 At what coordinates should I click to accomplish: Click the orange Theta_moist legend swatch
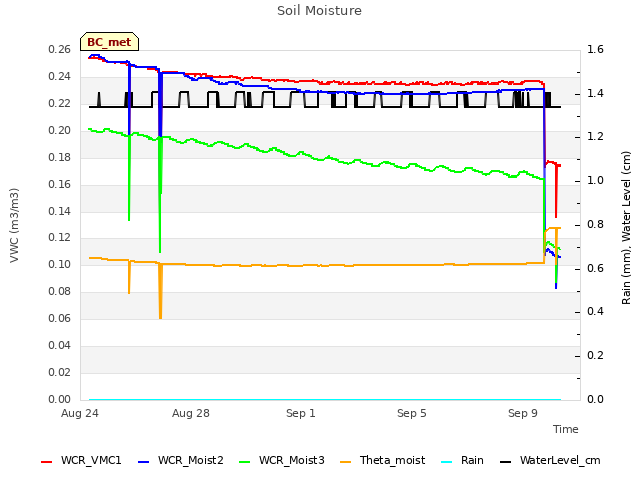[x=345, y=462]
